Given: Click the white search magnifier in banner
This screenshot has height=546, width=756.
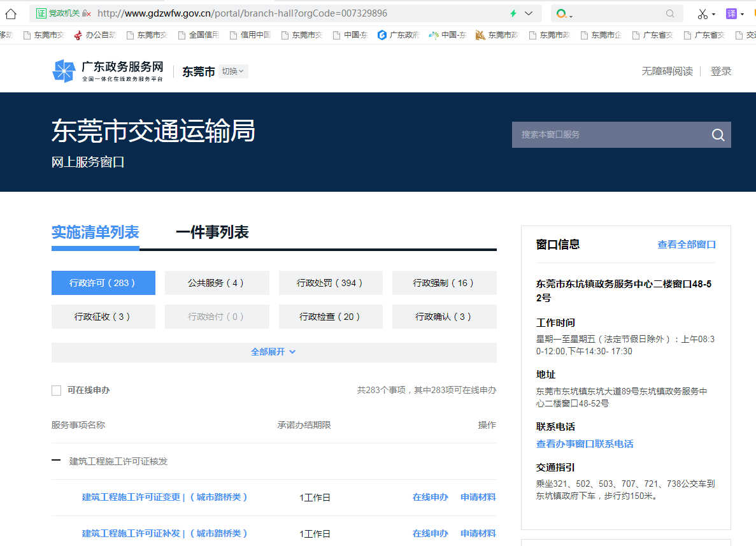Looking at the screenshot, I should [x=718, y=134].
